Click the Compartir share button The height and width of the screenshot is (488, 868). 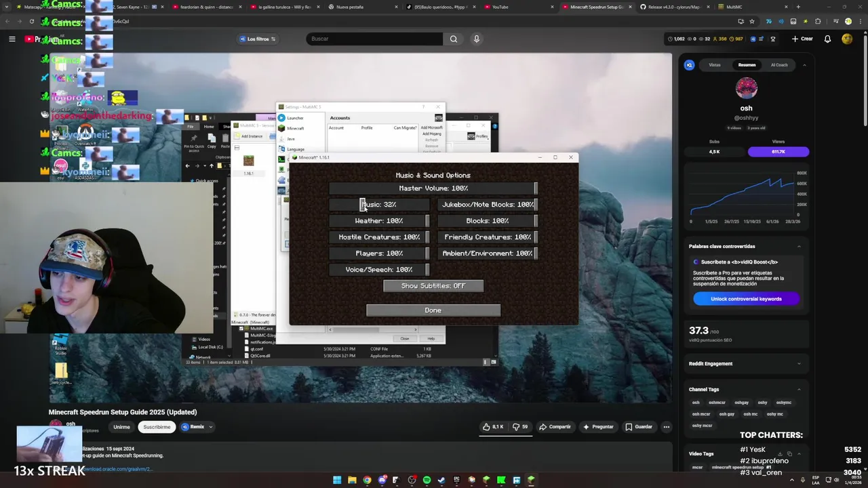pos(555,427)
